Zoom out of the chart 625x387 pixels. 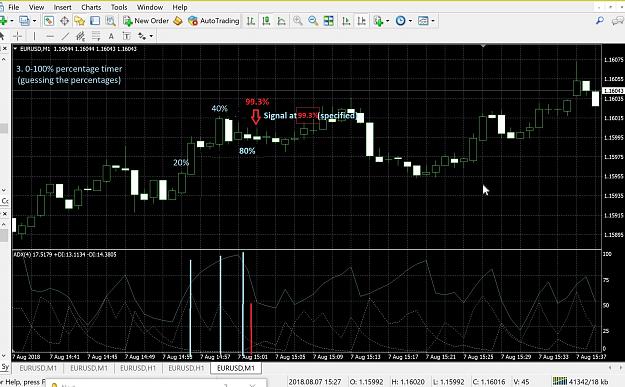pyautogui.click(x=313, y=21)
